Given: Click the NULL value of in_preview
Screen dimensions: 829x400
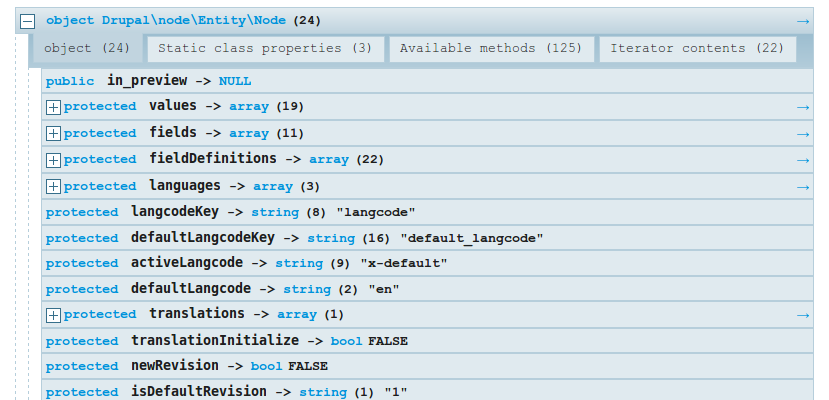Looking at the screenshot, I should coord(235,81).
